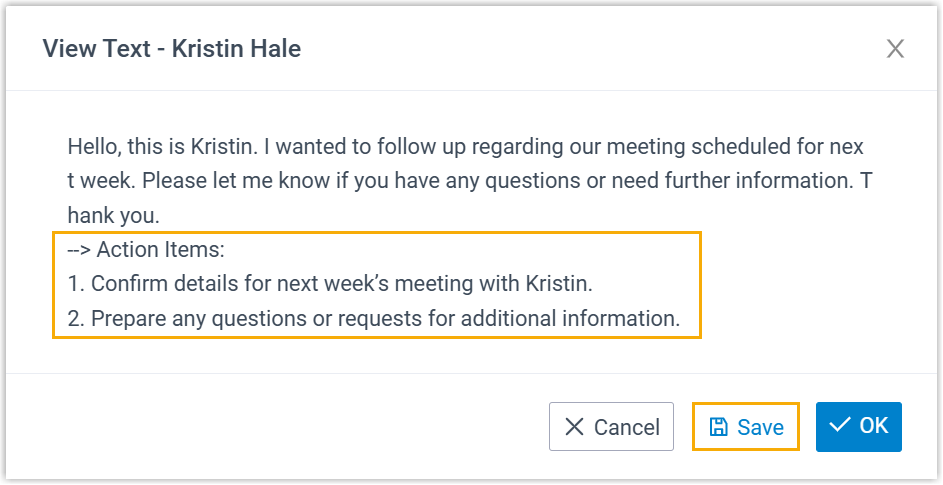Click the "View Text" dialog title
943x485 pixels.
click(97, 48)
